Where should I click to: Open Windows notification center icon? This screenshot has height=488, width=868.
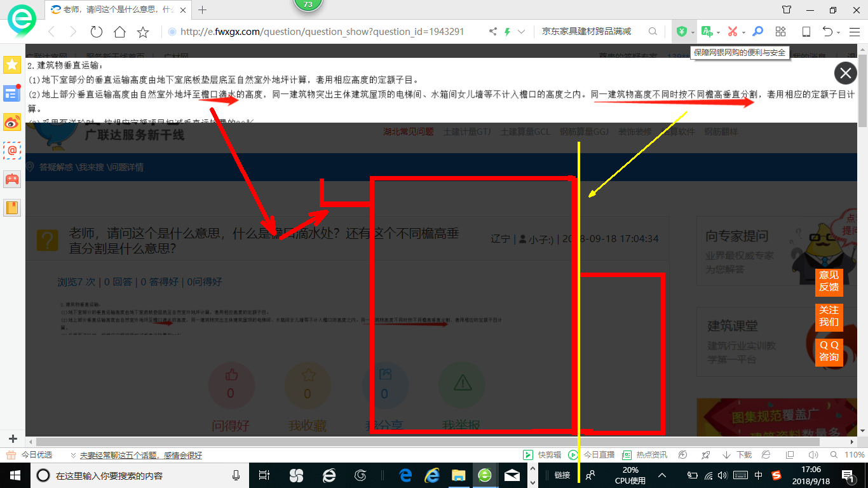pyautogui.click(x=848, y=475)
